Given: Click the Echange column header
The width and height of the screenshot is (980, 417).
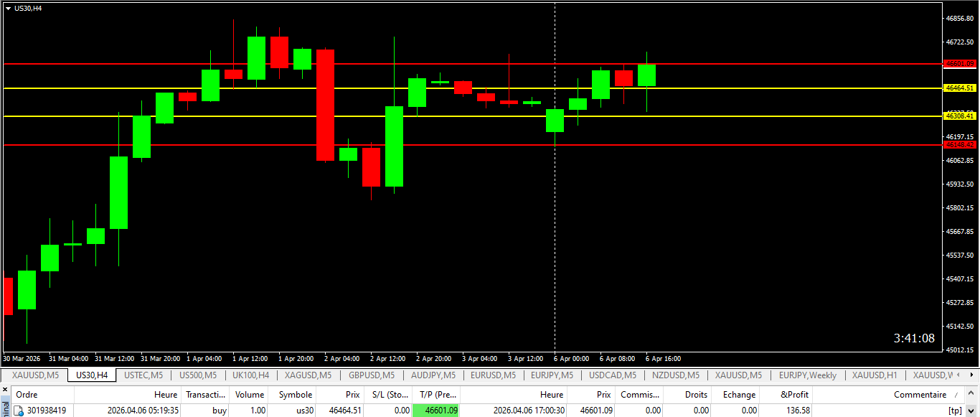Looking at the screenshot, I should pos(737,395).
